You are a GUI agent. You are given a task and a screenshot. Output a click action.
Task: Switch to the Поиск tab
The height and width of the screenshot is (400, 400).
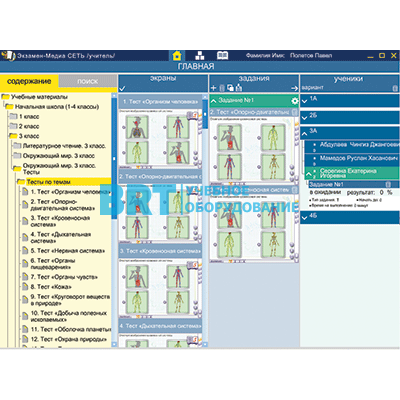[x=88, y=81]
